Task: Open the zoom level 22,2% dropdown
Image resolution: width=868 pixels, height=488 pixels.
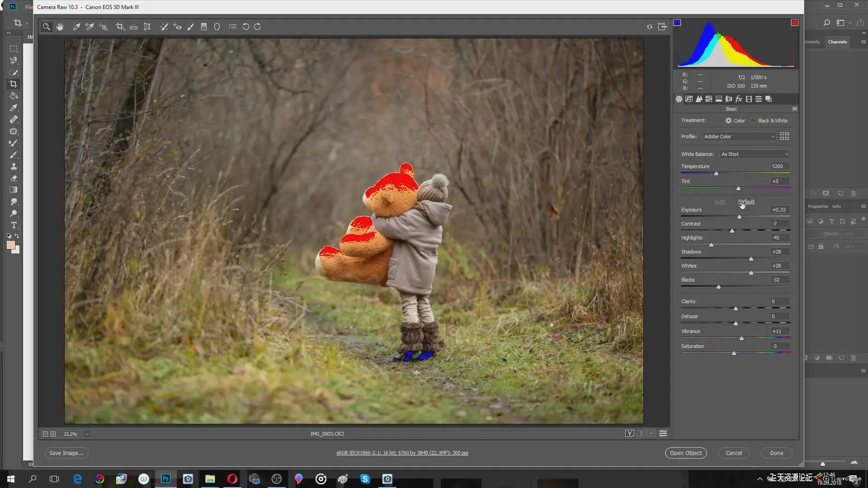Action: coord(87,434)
